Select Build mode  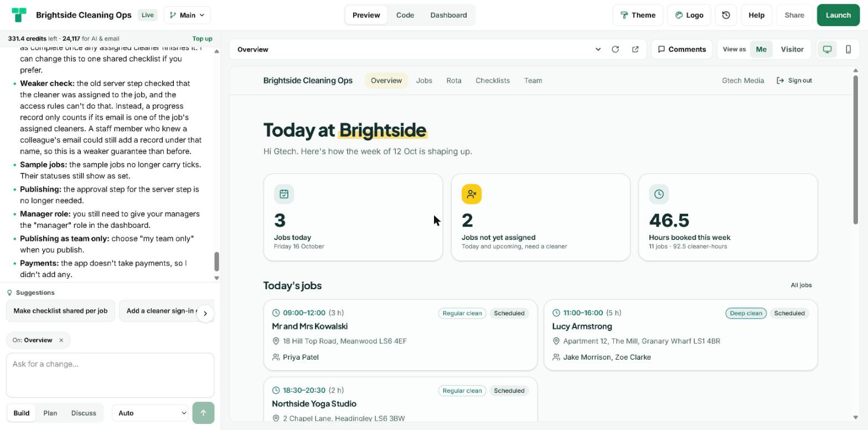click(x=22, y=413)
